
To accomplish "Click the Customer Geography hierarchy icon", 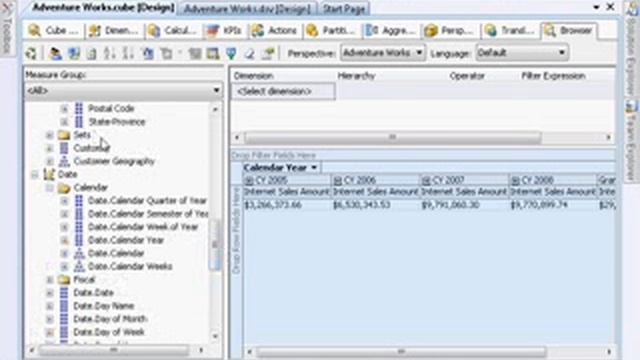I will pos(64,161).
